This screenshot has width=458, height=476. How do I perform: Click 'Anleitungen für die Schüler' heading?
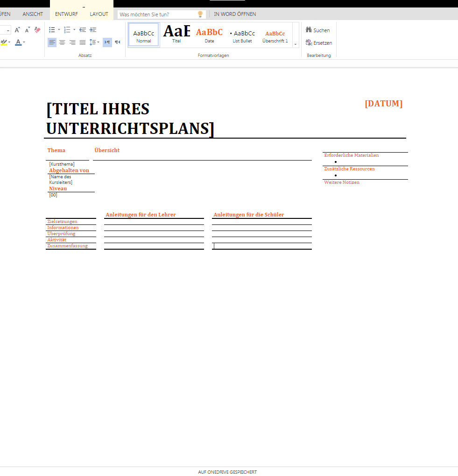249,215
